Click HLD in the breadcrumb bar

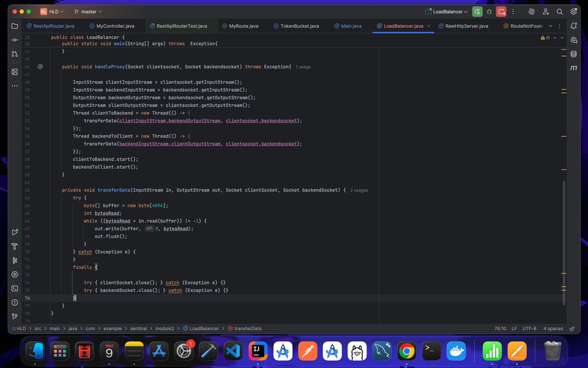(x=21, y=328)
